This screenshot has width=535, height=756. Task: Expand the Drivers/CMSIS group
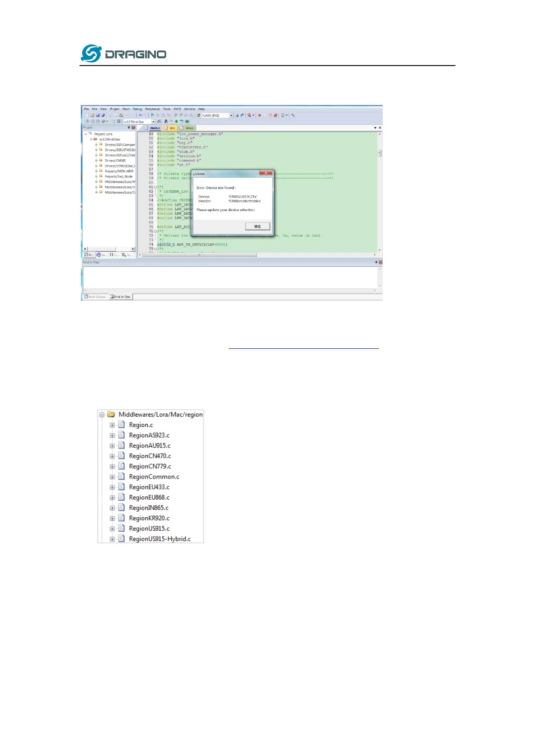pyautogui.click(x=96, y=160)
